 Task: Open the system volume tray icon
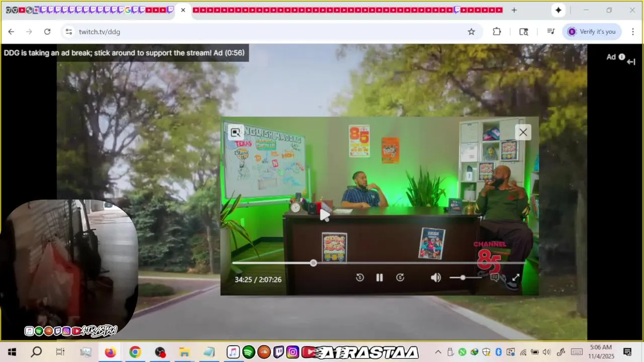547,352
